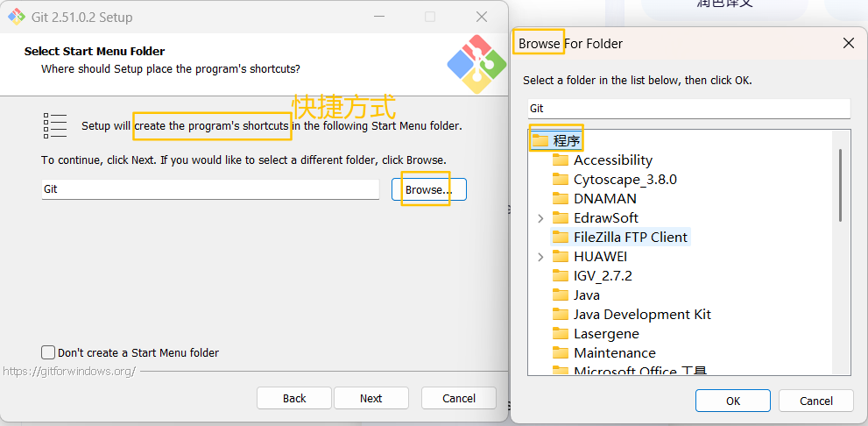This screenshot has width=868, height=426.
Task: Click the folder icon next to Accessibility
Action: [561, 160]
